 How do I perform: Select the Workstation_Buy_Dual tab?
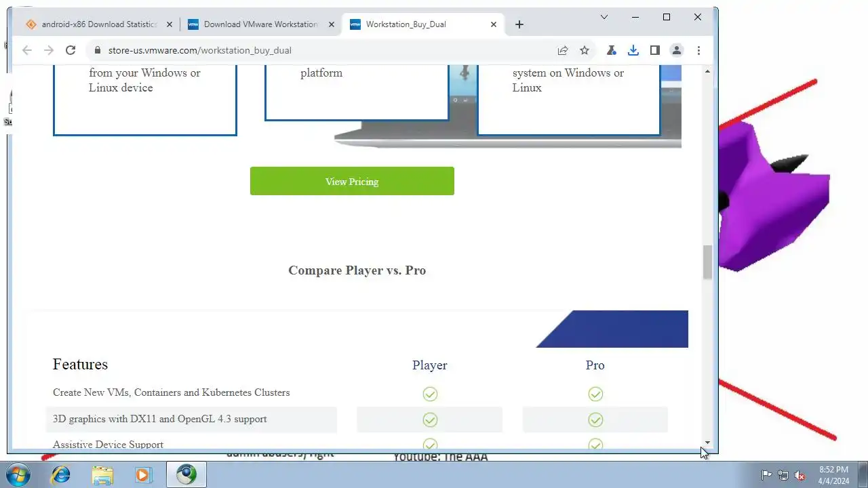point(423,24)
